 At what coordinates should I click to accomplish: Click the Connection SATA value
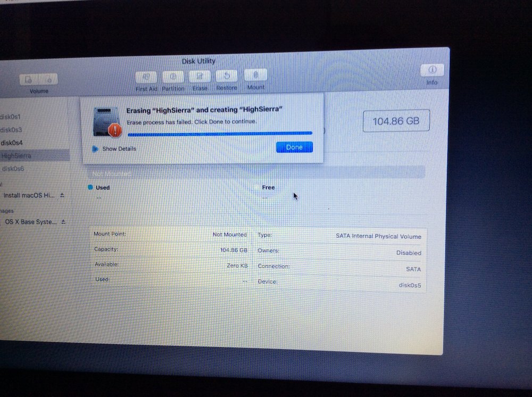(413, 269)
